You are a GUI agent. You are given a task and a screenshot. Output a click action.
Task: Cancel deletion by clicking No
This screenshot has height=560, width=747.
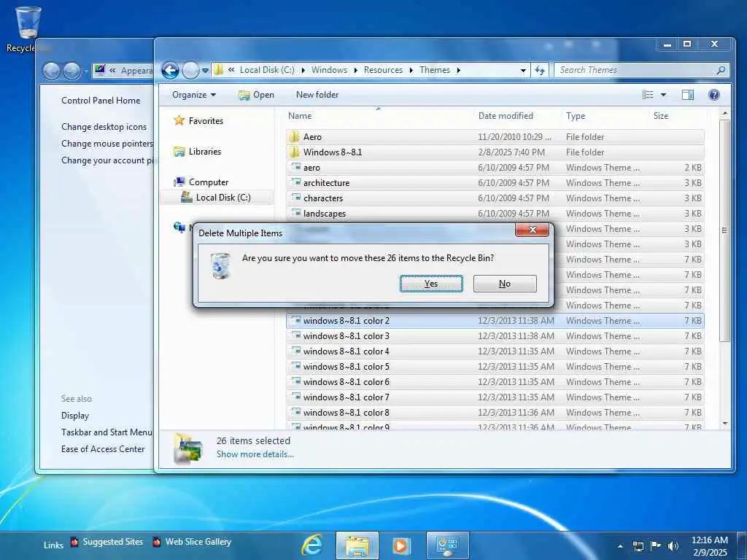(505, 284)
